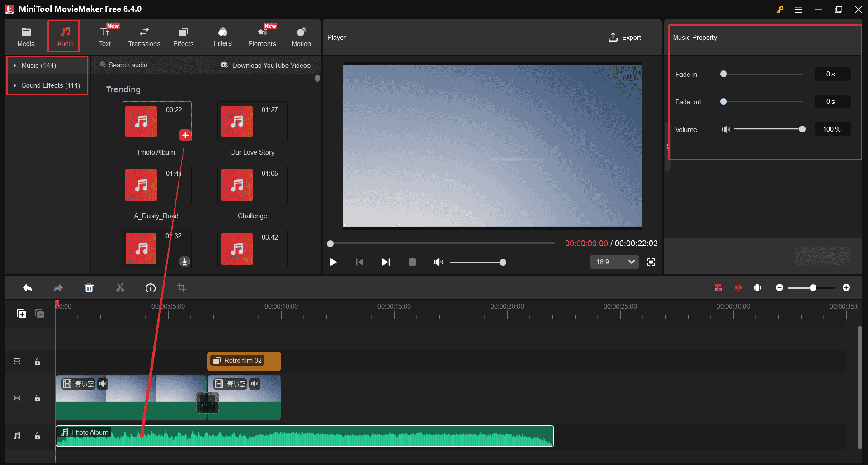Viewport: 868px width, 465px height.
Task: Open the hamburger menu in title bar
Action: click(x=799, y=9)
